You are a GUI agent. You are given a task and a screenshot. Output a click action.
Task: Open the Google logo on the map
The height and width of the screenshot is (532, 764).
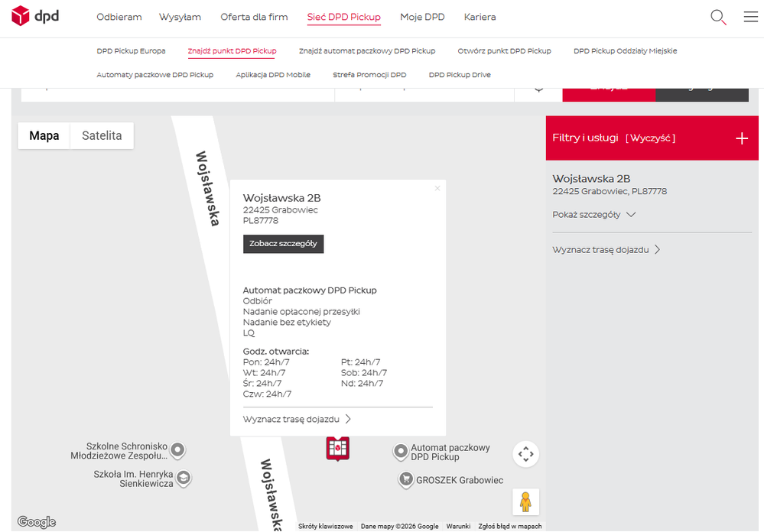[37, 522]
